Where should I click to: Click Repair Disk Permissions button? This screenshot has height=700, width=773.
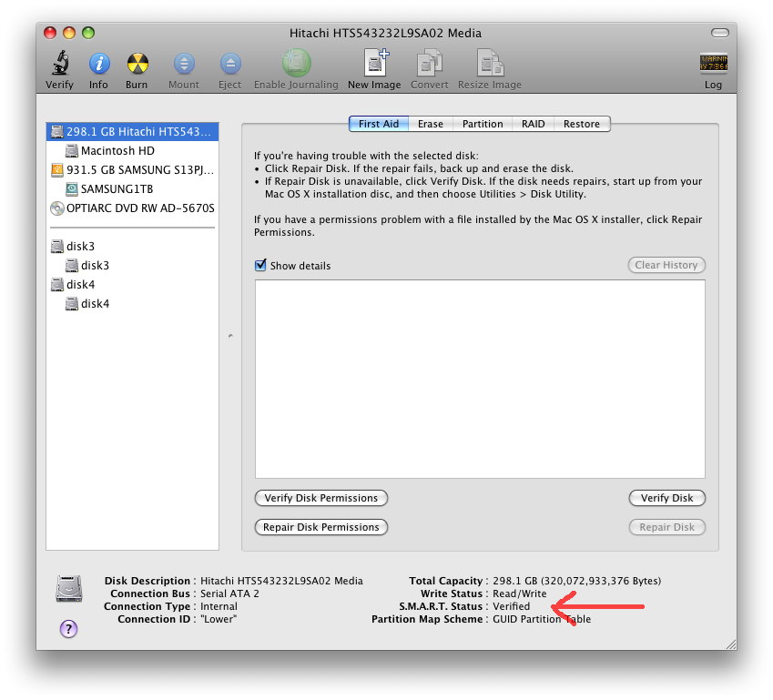320,527
